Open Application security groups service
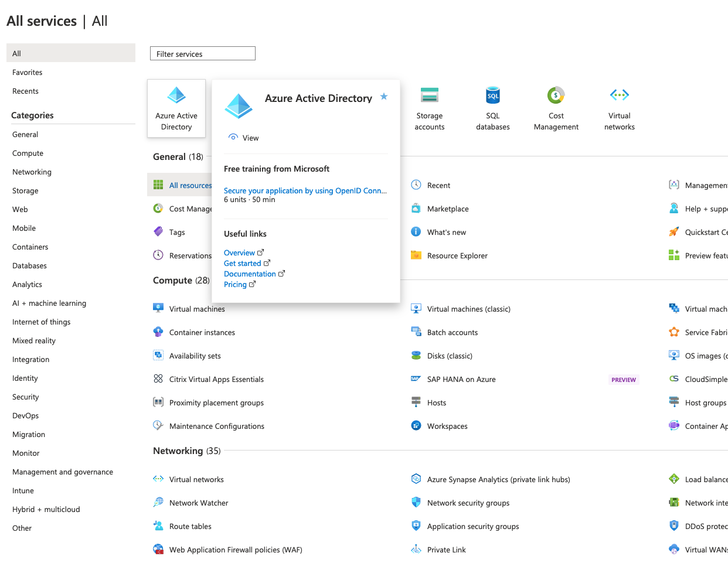 473,526
